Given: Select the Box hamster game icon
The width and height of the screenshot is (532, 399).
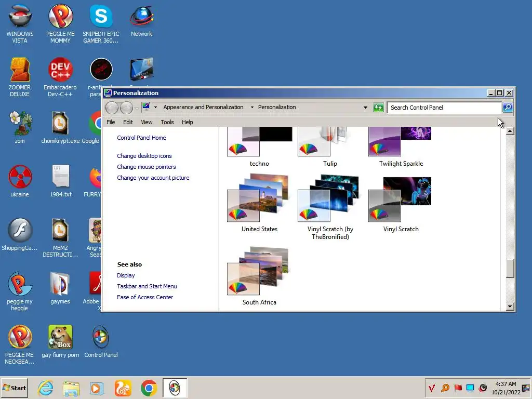Looking at the screenshot, I should point(60,342).
